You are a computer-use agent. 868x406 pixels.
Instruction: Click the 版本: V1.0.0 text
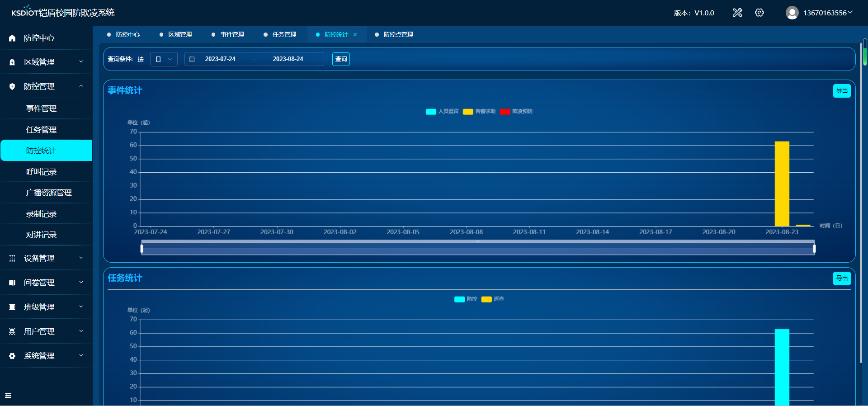[x=694, y=13]
